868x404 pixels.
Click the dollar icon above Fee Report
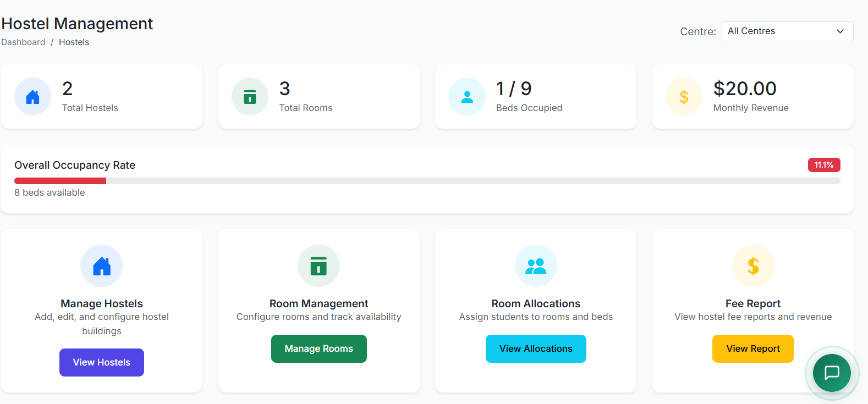pos(753,266)
